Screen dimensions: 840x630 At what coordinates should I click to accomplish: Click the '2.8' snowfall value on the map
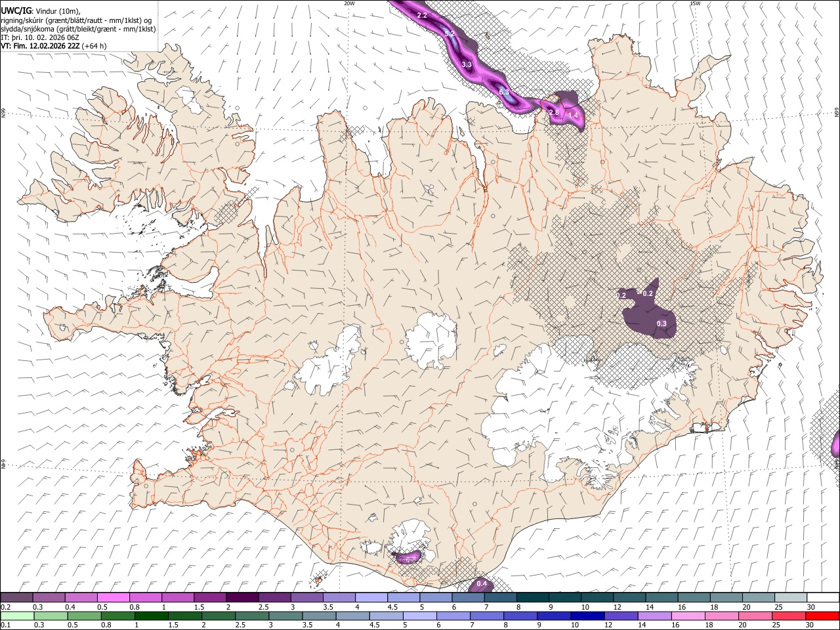[x=554, y=113]
